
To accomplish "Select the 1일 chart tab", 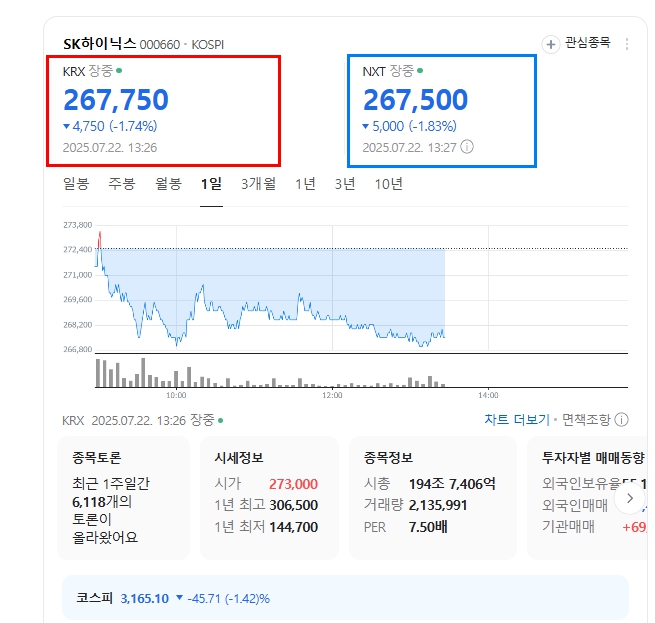I will click(211, 184).
